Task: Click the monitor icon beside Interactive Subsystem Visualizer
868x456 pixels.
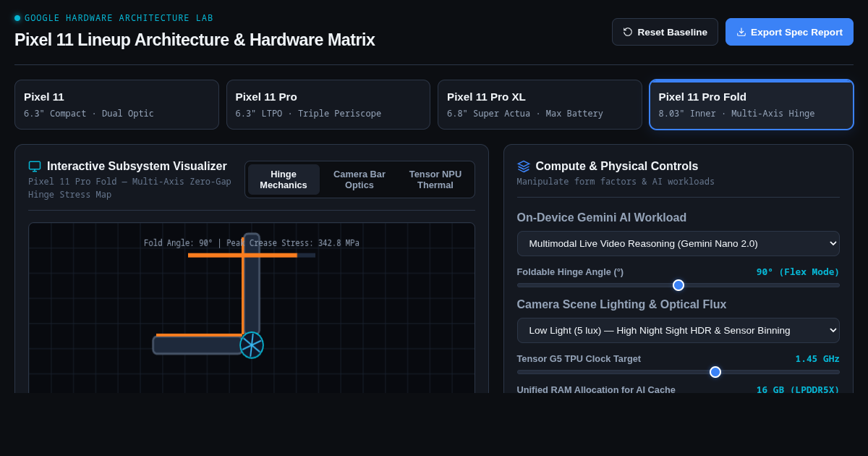Action: pos(35,166)
